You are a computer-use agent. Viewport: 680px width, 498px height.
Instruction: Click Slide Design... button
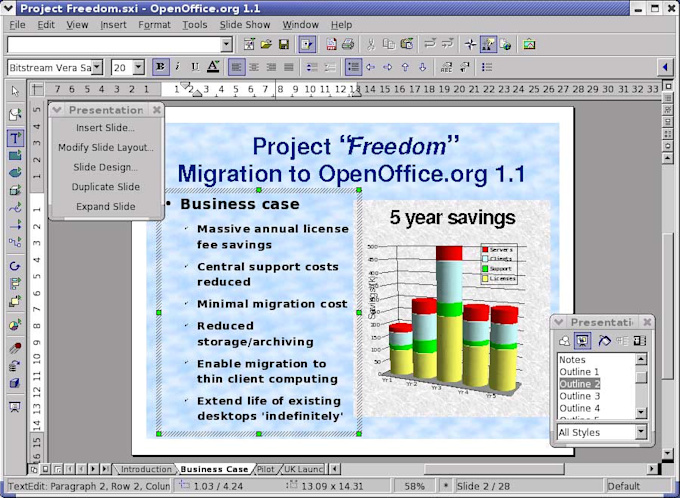[105, 167]
